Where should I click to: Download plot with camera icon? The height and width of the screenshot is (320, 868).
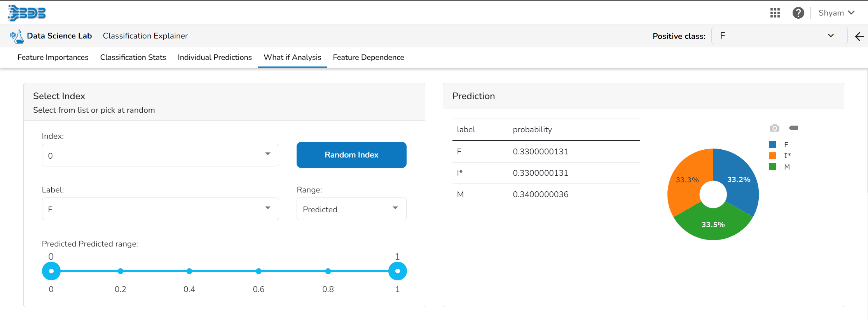tap(774, 128)
